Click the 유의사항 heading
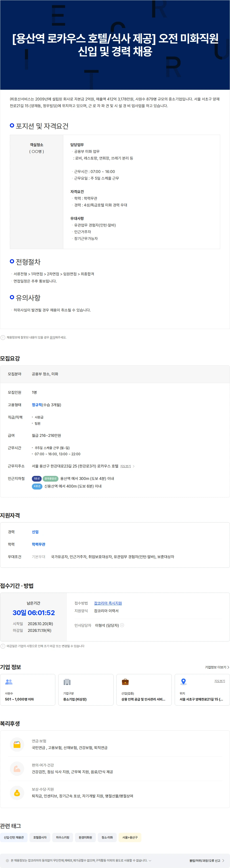The height and width of the screenshot is (868, 230). pyautogui.click(x=28, y=298)
